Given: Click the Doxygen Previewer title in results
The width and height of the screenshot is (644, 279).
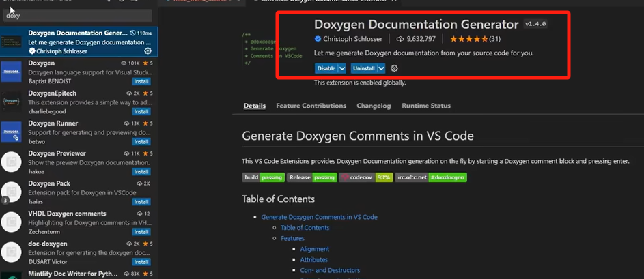Looking at the screenshot, I should click(x=57, y=153).
